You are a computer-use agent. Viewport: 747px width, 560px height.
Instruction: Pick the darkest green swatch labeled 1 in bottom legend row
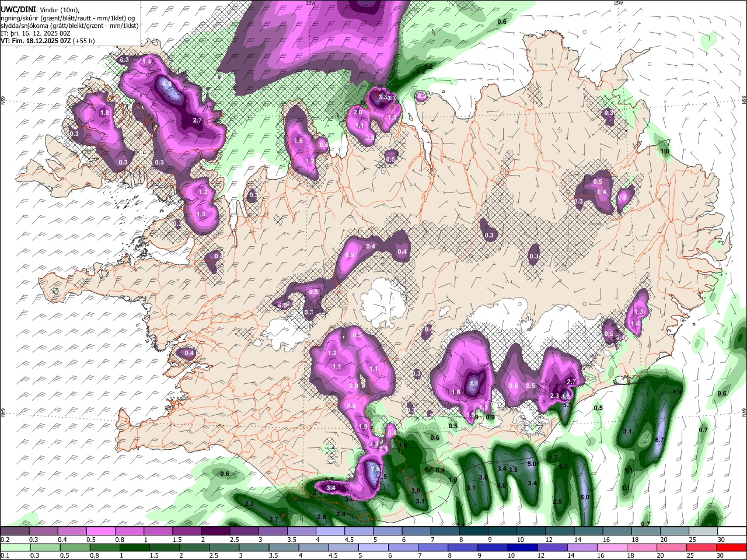(135, 547)
